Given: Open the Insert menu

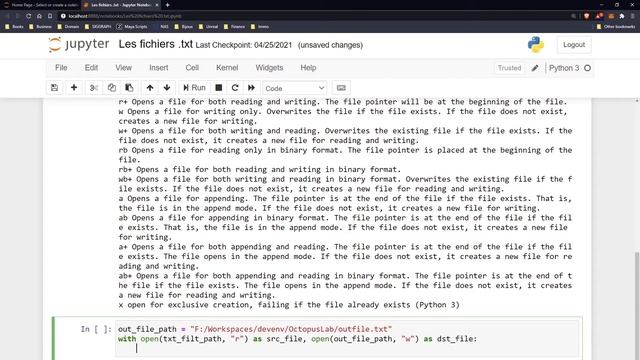Looking at the screenshot, I should [x=159, y=68].
